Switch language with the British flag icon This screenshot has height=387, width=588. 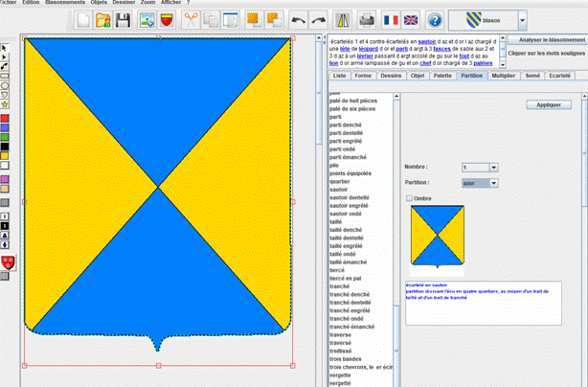(x=411, y=19)
